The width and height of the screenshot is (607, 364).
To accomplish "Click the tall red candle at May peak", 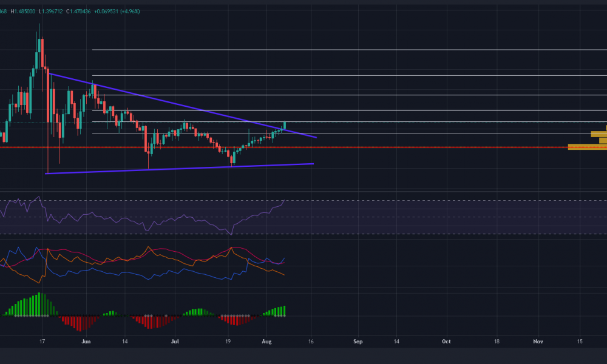I will pyautogui.click(x=42, y=53).
